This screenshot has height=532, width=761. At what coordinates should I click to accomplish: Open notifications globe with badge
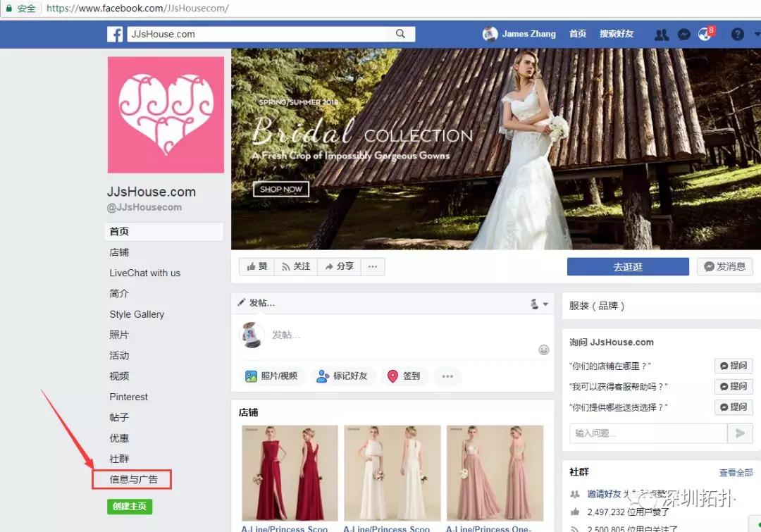point(705,34)
